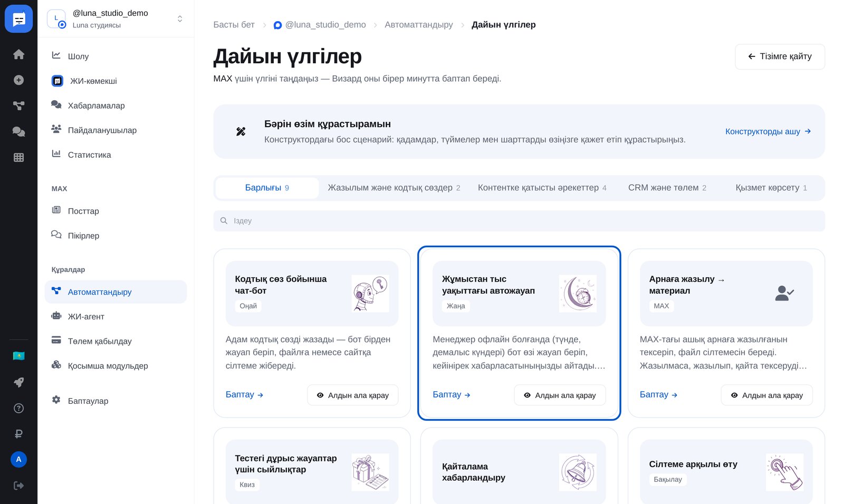Click the moon clock illustration on автожауап card
Image resolution: width=844 pixels, height=504 pixels.
click(x=578, y=293)
